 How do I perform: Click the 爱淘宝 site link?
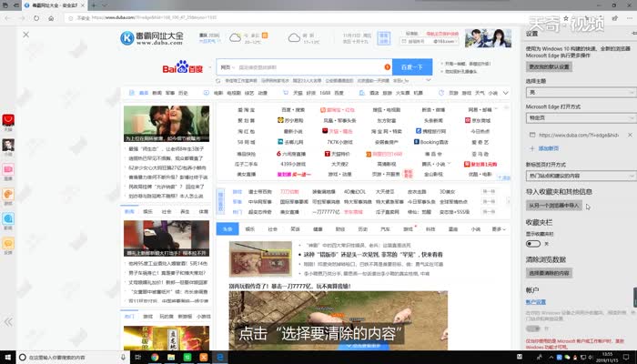247,110
